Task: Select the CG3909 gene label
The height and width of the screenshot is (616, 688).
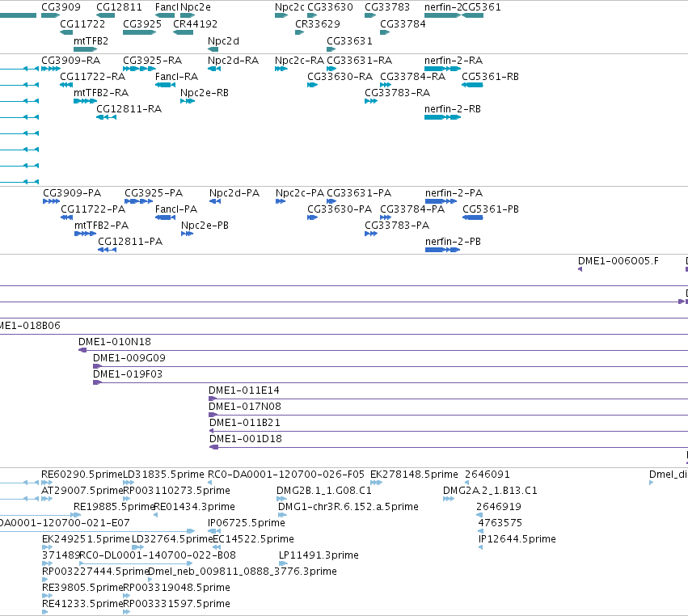Action: click(x=61, y=7)
